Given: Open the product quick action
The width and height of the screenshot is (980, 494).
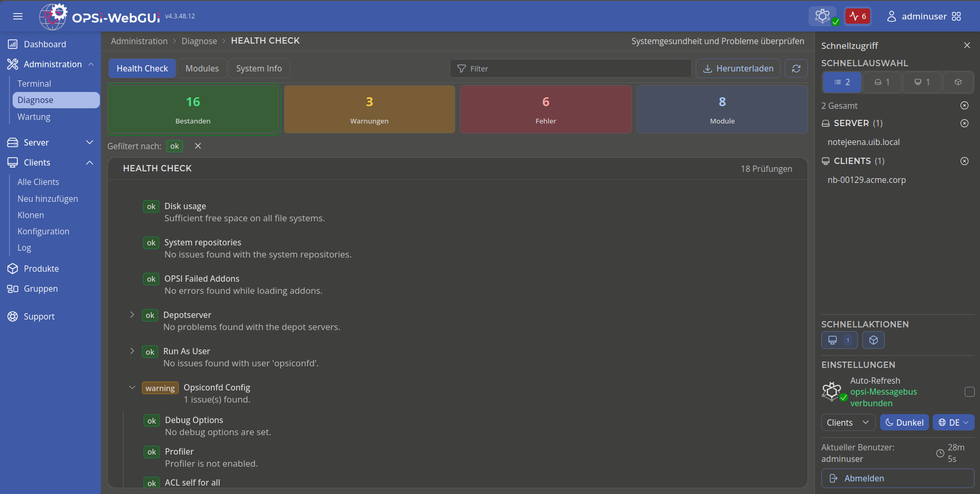Looking at the screenshot, I should pyautogui.click(x=873, y=340).
